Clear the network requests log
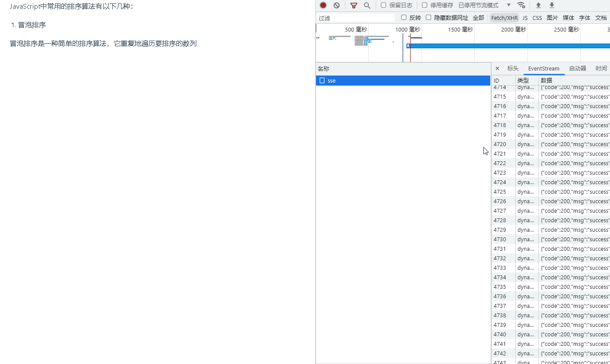 [337, 5]
